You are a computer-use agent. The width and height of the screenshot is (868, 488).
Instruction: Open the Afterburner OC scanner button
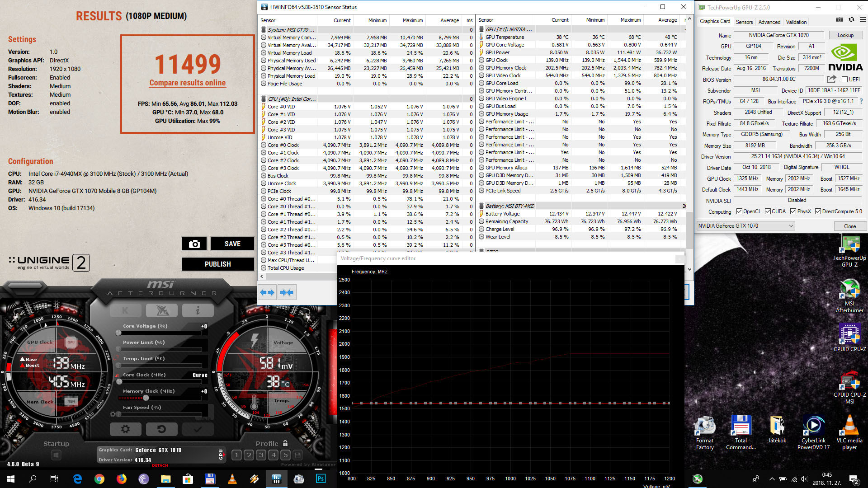pos(162,310)
